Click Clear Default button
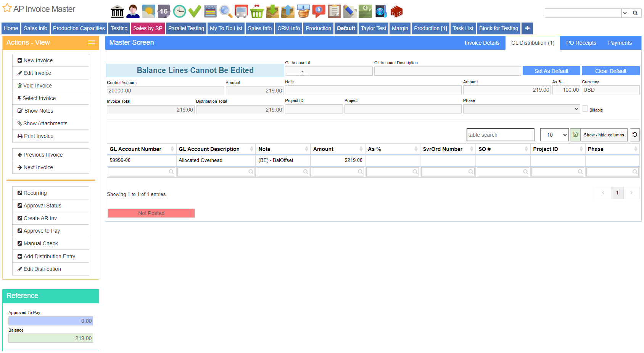 coord(611,71)
